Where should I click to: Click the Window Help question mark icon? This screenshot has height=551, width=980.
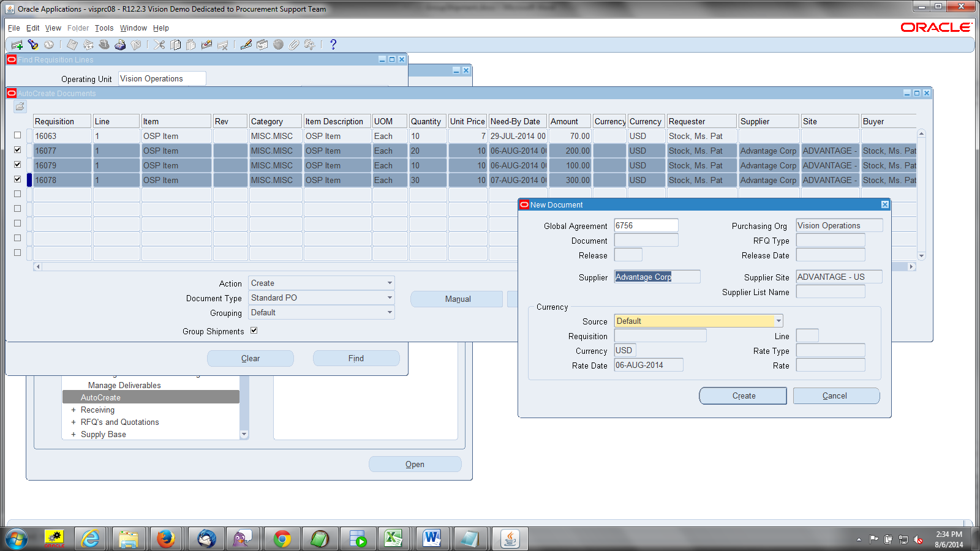click(x=333, y=45)
